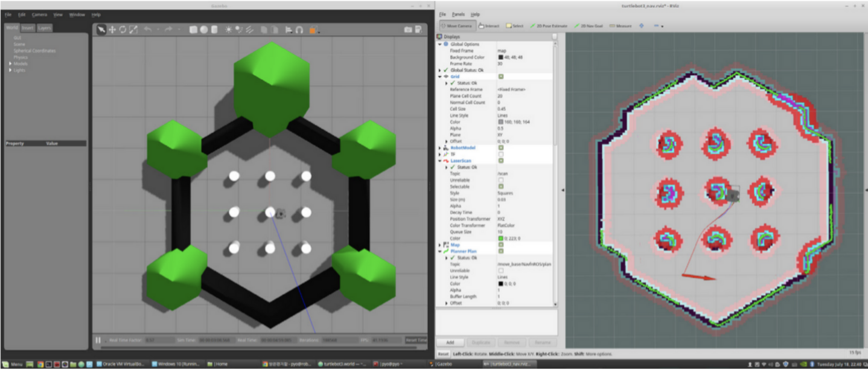Click the undo arrow in Gazebo toolbar
The width and height of the screenshot is (868, 372).
[x=148, y=30]
